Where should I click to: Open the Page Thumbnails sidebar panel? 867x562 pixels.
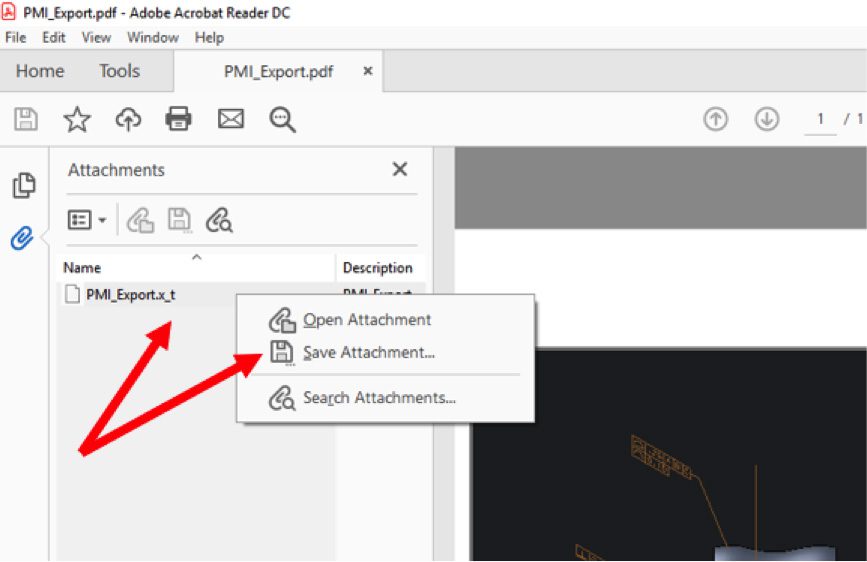point(24,185)
